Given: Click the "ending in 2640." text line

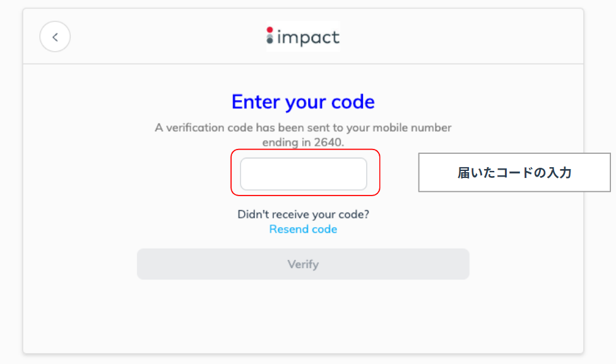Looking at the screenshot, I should [303, 143].
